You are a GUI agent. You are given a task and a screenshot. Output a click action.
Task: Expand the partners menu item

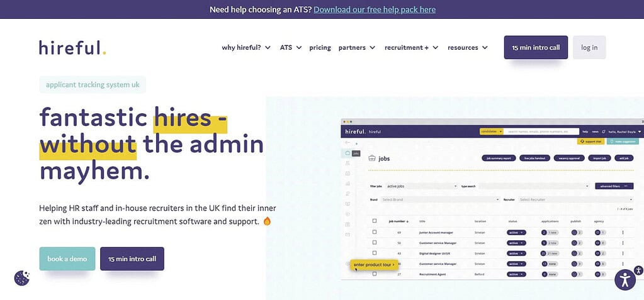click(357, 48)
